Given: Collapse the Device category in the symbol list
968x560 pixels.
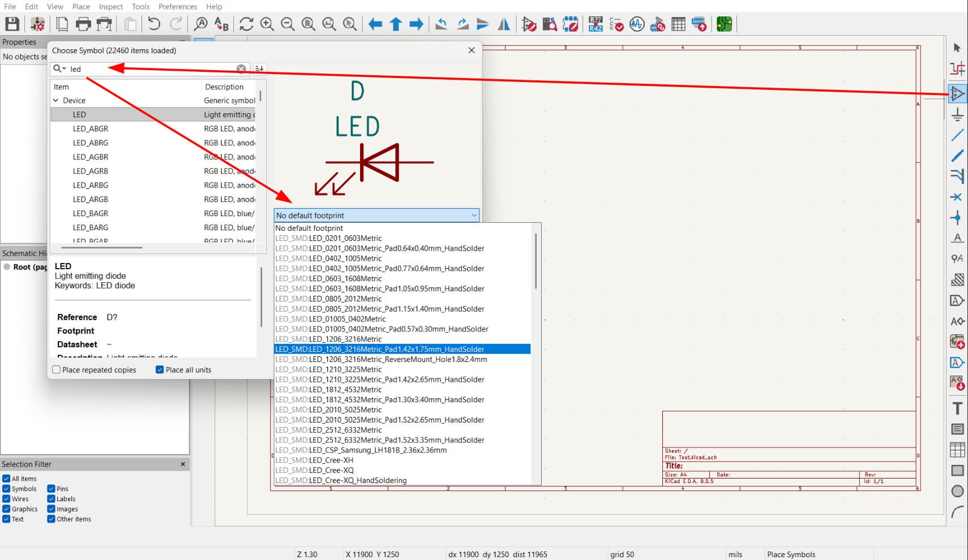Looking at the screenshot, I should 56,100.
